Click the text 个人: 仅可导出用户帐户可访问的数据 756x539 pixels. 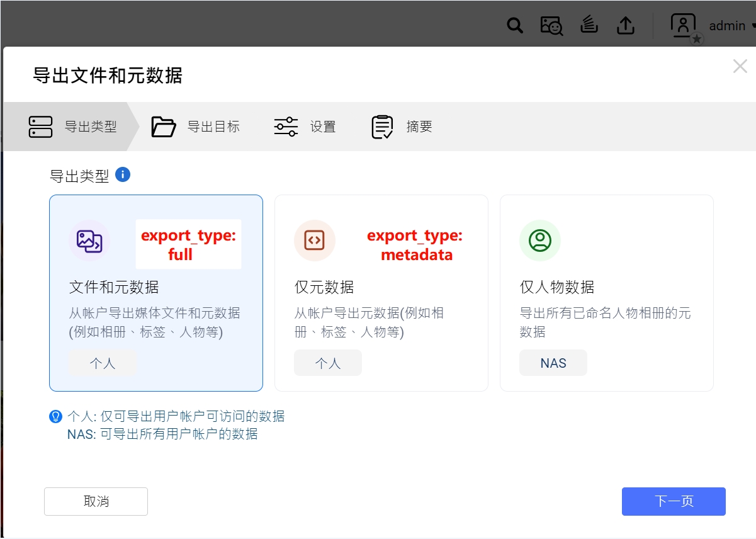tap(176, 416)
